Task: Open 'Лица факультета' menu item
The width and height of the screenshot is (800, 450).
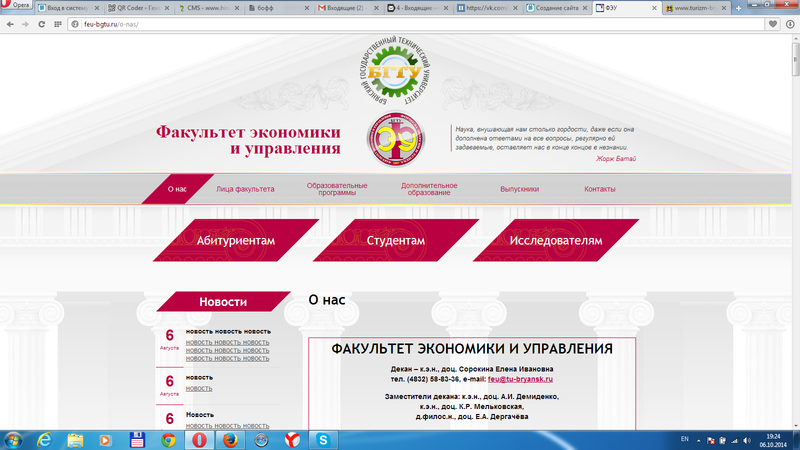Action: tap(245, 189)
